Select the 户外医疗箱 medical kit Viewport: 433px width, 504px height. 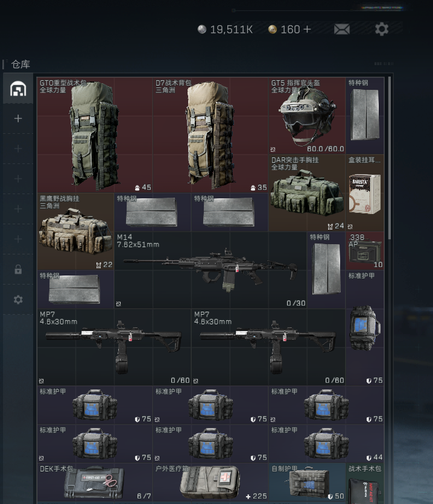pos(210,482)
